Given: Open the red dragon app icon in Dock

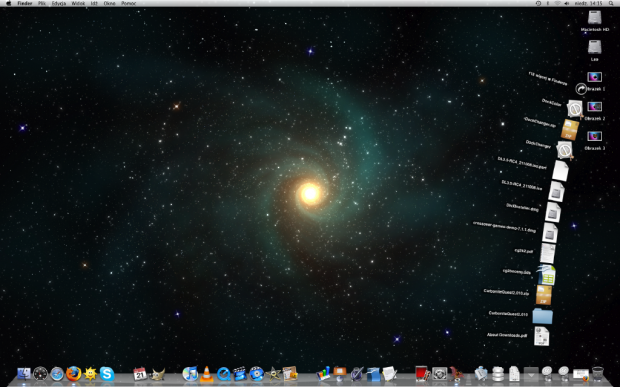Looking at the screenshot, I should tap(456, 374).
